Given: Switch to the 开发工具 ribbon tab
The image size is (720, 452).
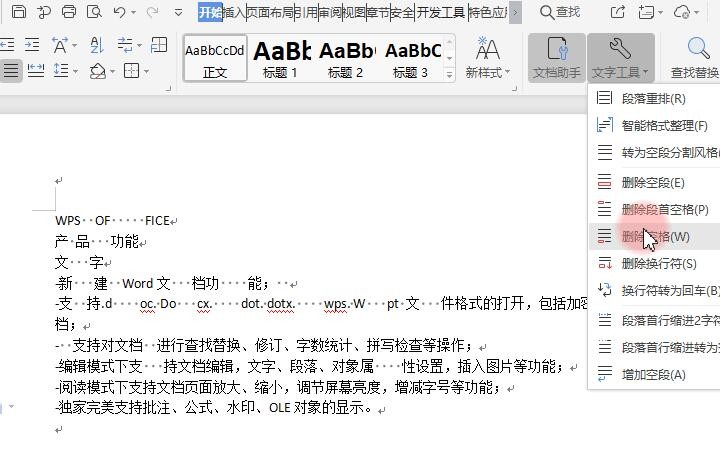Looking at the screenshot, I should 441,12.
